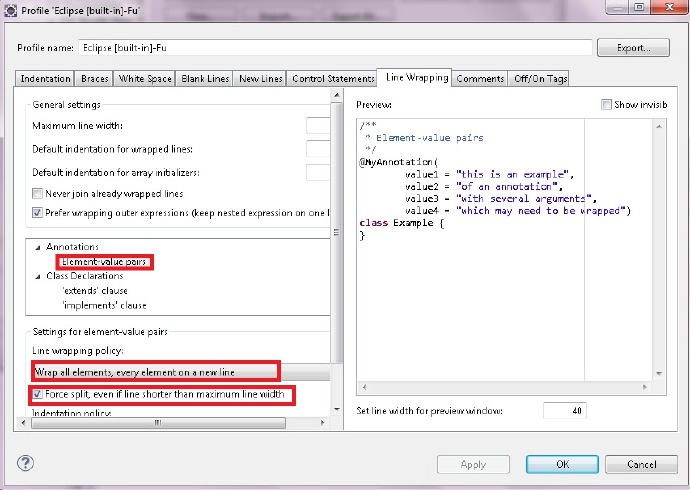Click the Maximum line width field
The image size is (690, 490).
coord(318,126)
